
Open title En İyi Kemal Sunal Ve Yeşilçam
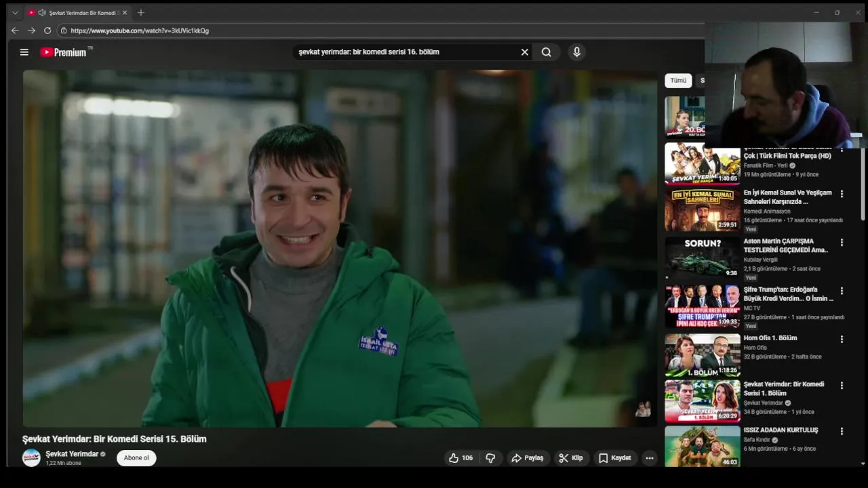[x=787, y=197]
